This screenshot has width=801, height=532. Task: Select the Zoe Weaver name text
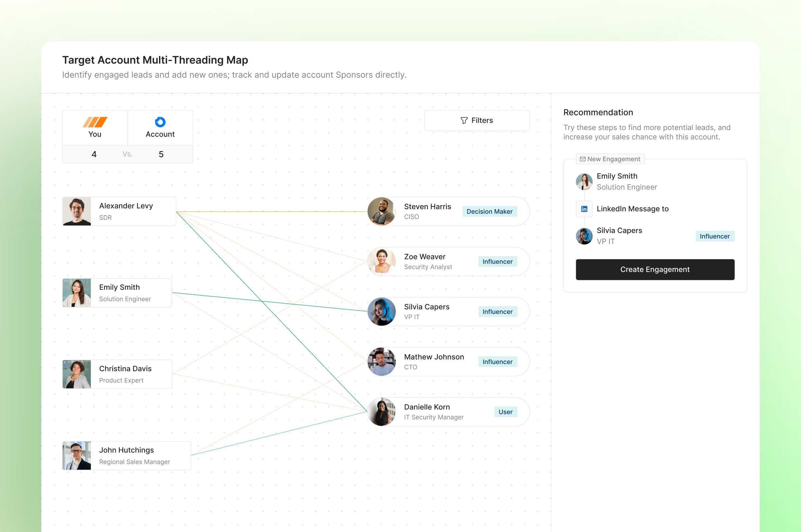(x=424, y=256)
